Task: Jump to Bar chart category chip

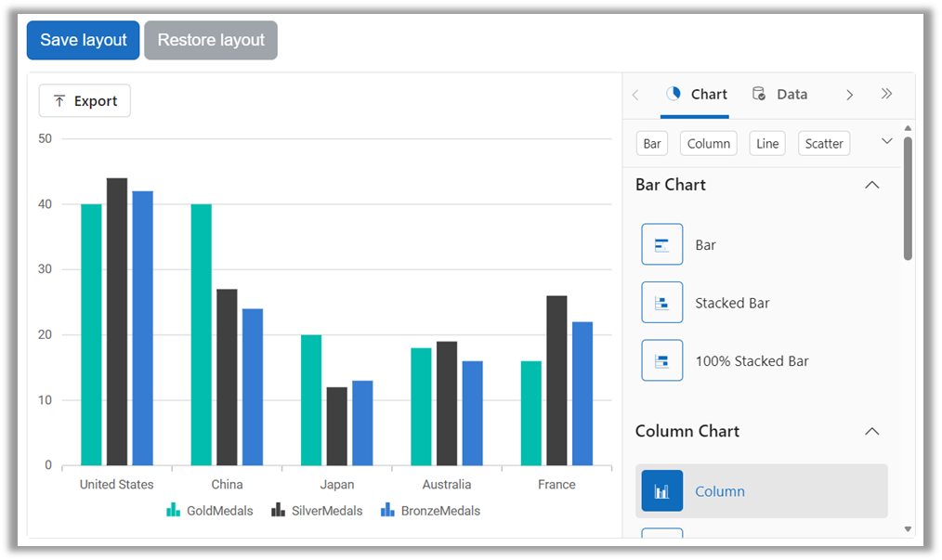Action: tap(652, 144)
